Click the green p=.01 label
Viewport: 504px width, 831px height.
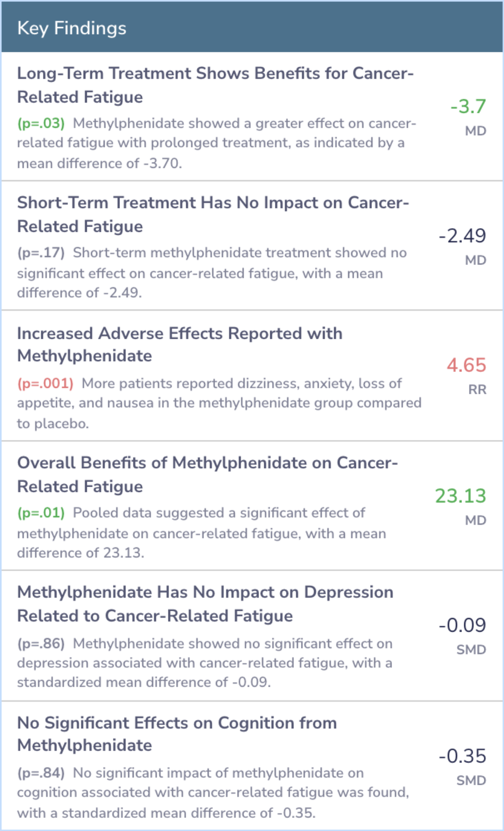click(x=41, y=512)
